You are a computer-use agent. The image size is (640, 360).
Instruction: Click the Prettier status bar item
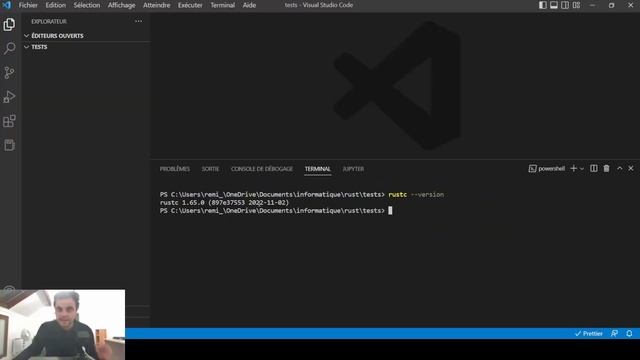tap(589, 333)
